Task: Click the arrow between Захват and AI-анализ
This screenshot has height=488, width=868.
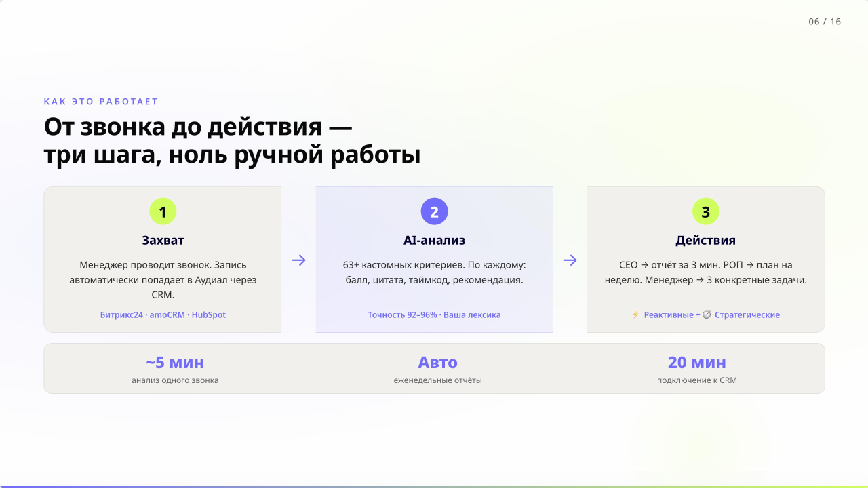Action: pyautogui.click(x=298, y=260)
